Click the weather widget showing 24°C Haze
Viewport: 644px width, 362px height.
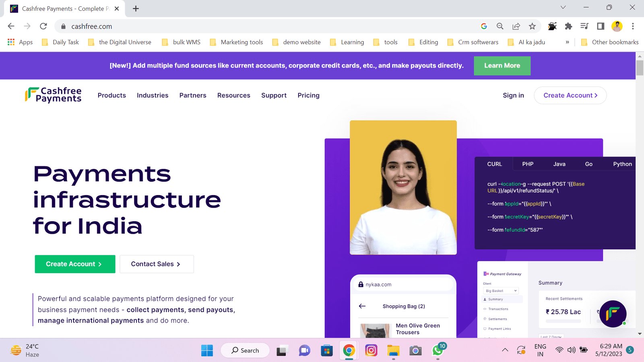[x=26, y=350]
